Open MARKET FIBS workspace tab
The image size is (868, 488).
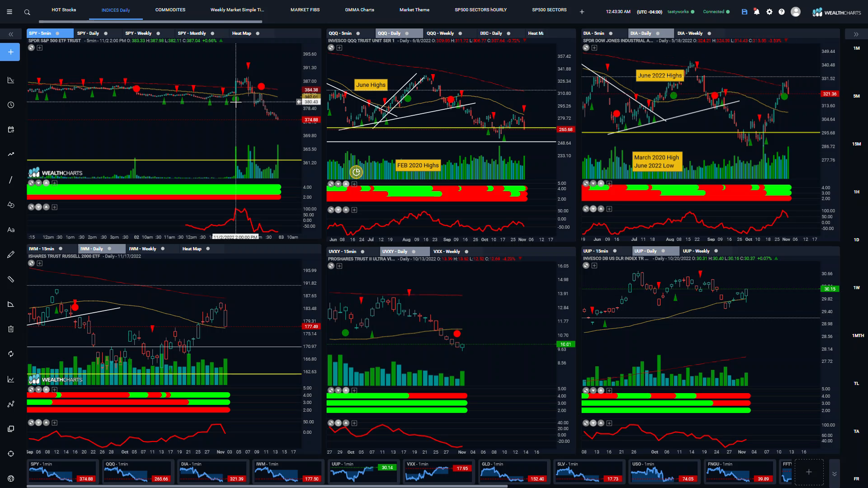click(305, 10)
